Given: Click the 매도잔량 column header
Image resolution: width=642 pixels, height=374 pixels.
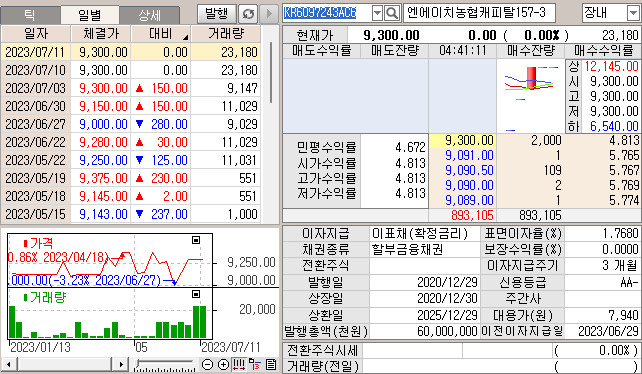Looking at the screenshot, I should (395, 51).
